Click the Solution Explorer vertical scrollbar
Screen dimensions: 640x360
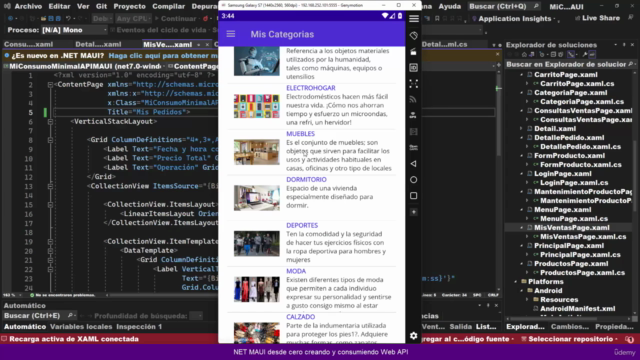[x=634, y=192]
